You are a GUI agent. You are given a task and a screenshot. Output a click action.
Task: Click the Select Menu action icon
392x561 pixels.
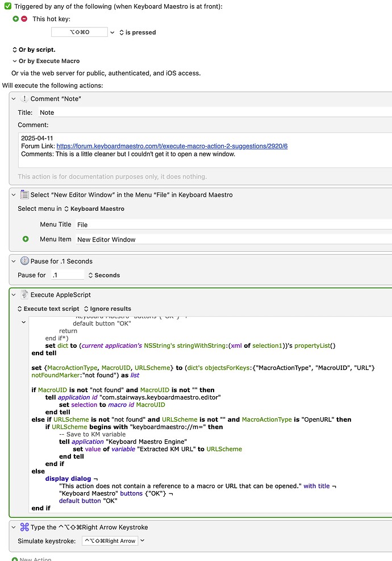pyautogui.click(x=24, y=194)
